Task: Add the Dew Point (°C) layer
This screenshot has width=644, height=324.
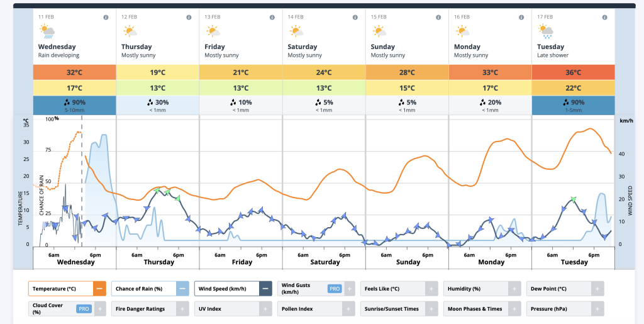Action: point(597,289)
